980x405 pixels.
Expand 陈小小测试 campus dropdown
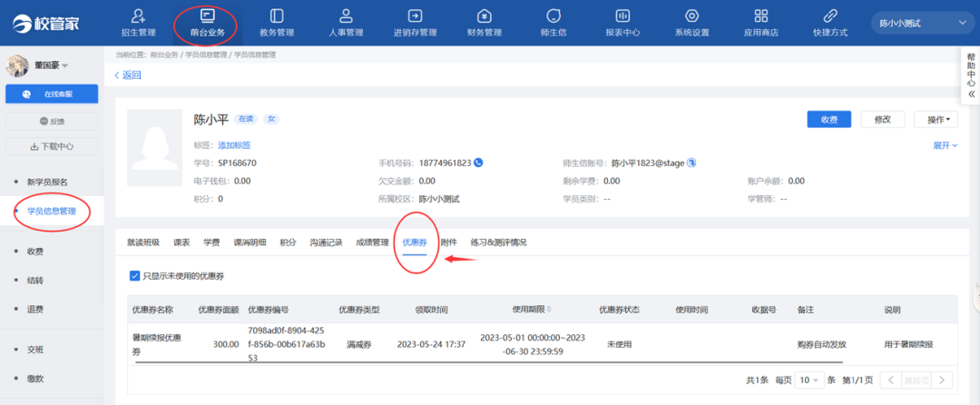click(x=921, y=23)
